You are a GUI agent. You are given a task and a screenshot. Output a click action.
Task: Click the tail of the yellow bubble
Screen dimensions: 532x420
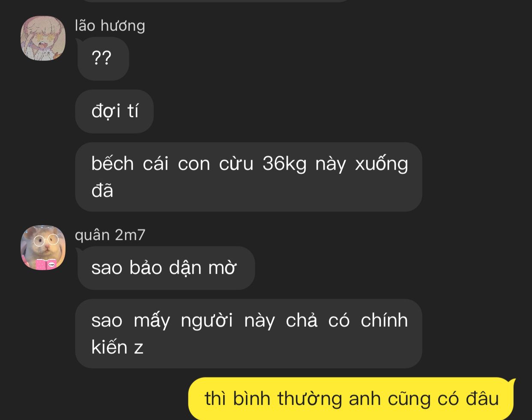(x=511, y=382)
